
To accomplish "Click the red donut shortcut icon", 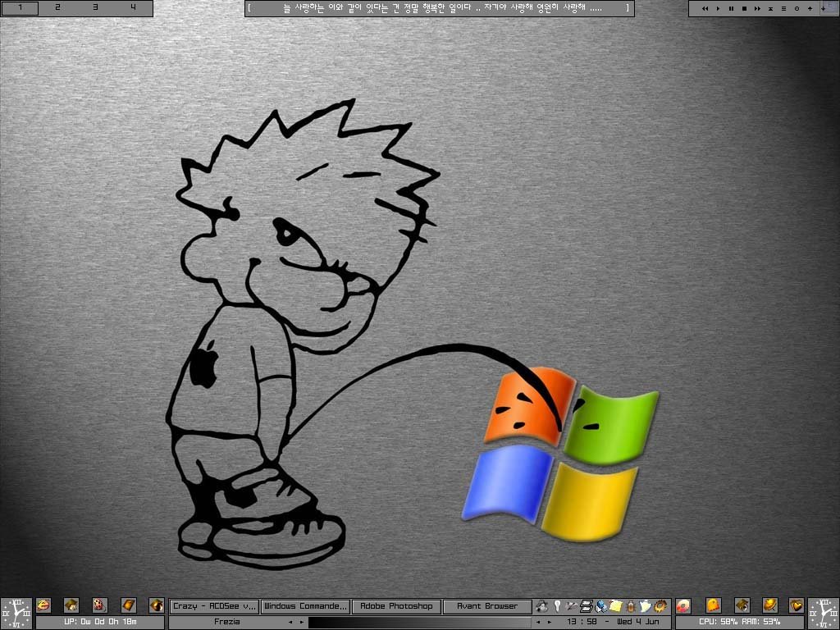I will click(x=683, y=605).
